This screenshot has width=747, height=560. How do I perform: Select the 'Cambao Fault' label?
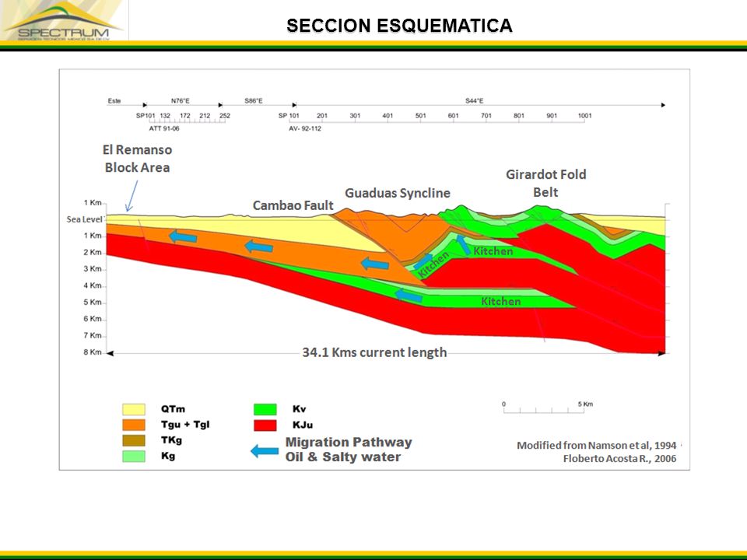[x=293, y=205]
